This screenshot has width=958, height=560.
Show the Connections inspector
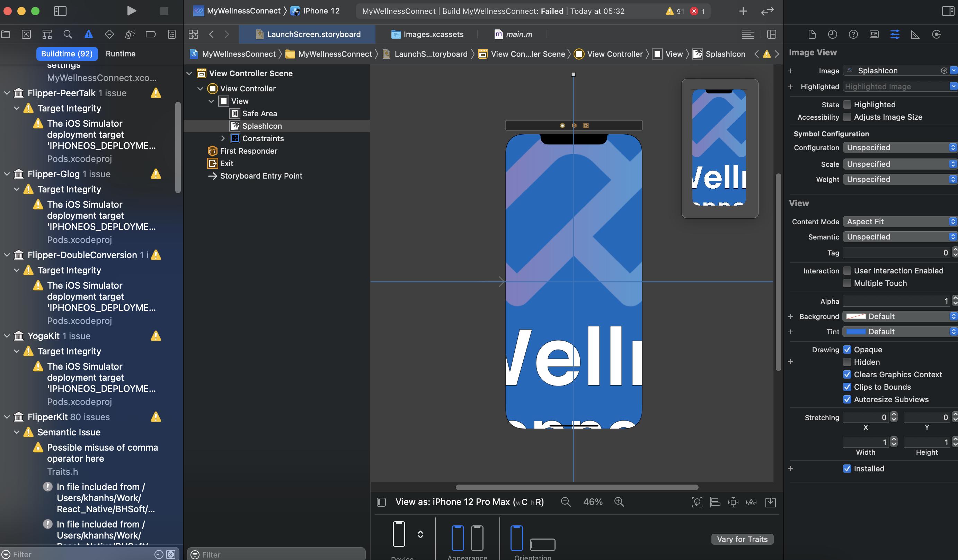click(x=936, y=34)
